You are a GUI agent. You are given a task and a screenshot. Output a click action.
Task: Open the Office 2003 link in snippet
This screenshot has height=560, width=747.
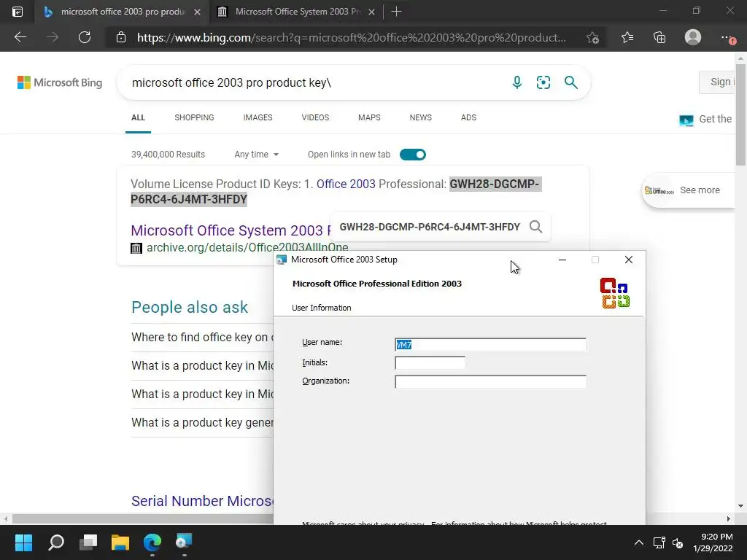point(346,184)
